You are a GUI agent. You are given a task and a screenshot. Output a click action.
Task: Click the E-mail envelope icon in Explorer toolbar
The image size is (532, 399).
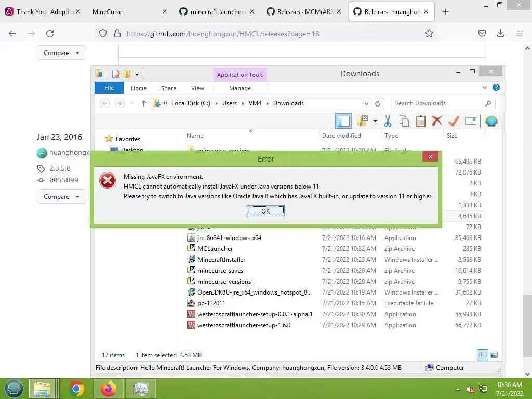[x=471, y=121]
